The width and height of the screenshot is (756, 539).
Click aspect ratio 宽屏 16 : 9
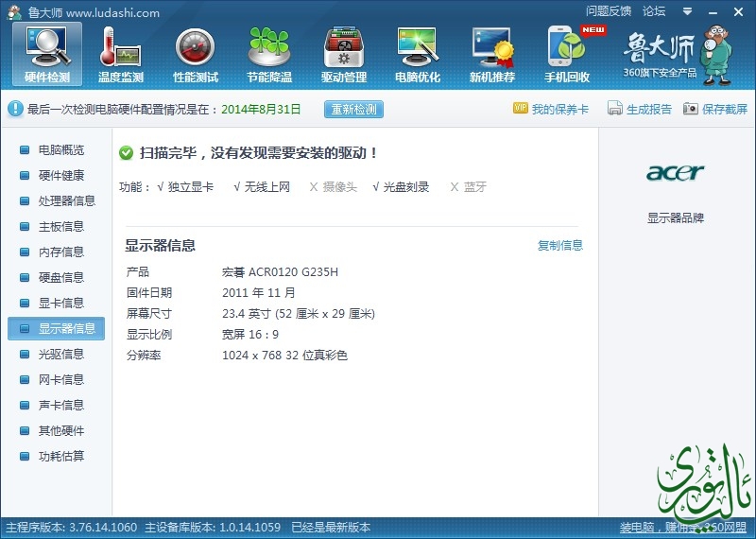pyautogui.click(x=250, y=335)
